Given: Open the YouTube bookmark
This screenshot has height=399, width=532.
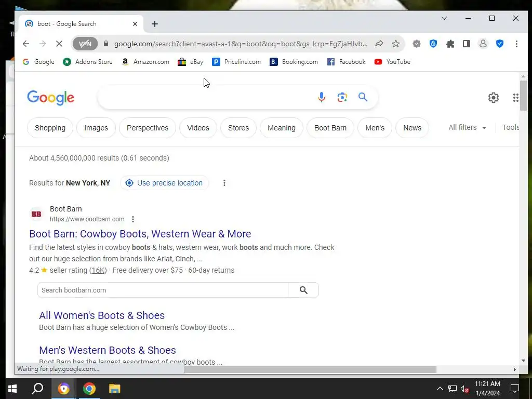Looking at the screenshot, I should 392,62.
